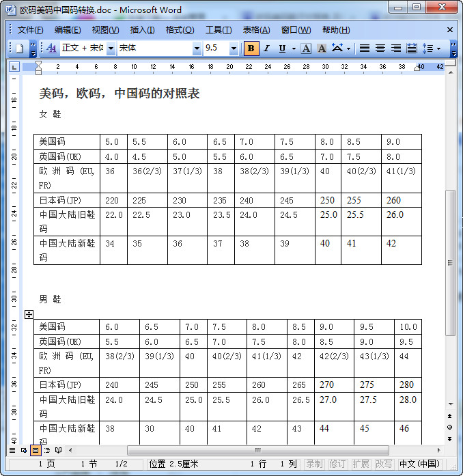This screenshot has height=476, width=463.
Task: Align text left with toolbar icon
Action: point(365,48)
